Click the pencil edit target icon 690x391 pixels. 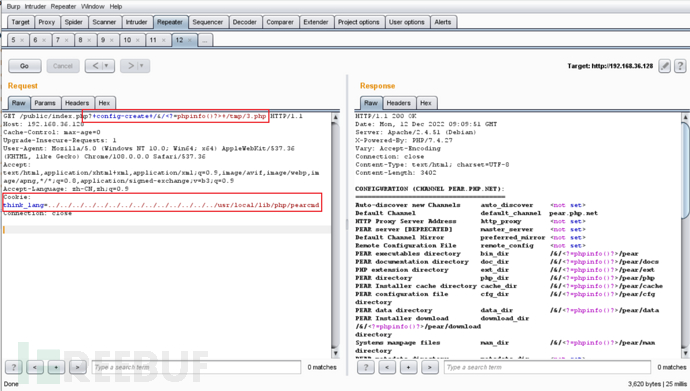coord(664,66)
